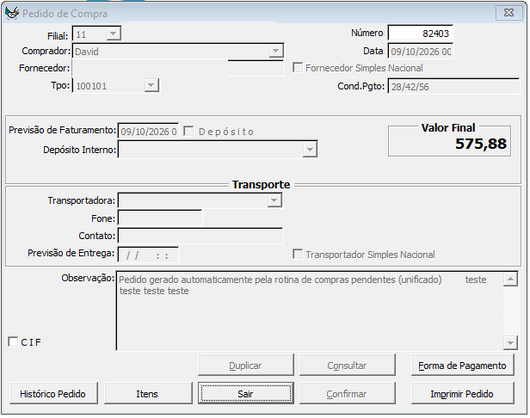Open the Transportadora dropdown
Image resolution: width=530 pixels, height=418 pixels.
pyautogui.click(x=274, y=200)
